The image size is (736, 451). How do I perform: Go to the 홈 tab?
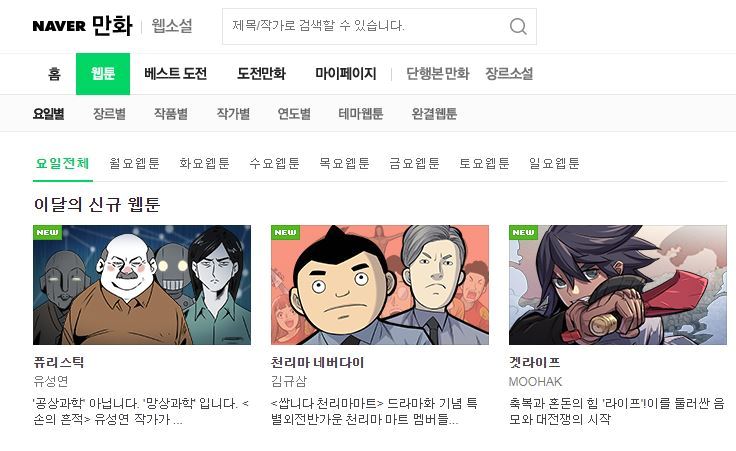coord(54,74)
